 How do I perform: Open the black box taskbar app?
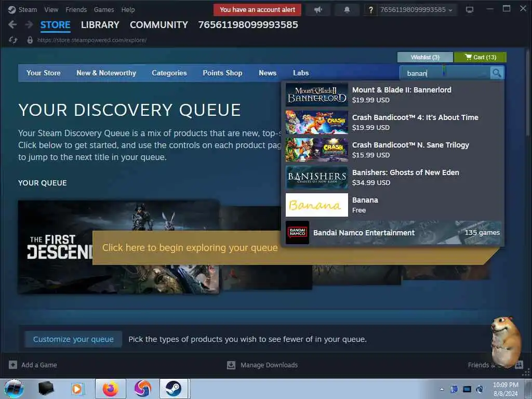click(46, 389)
